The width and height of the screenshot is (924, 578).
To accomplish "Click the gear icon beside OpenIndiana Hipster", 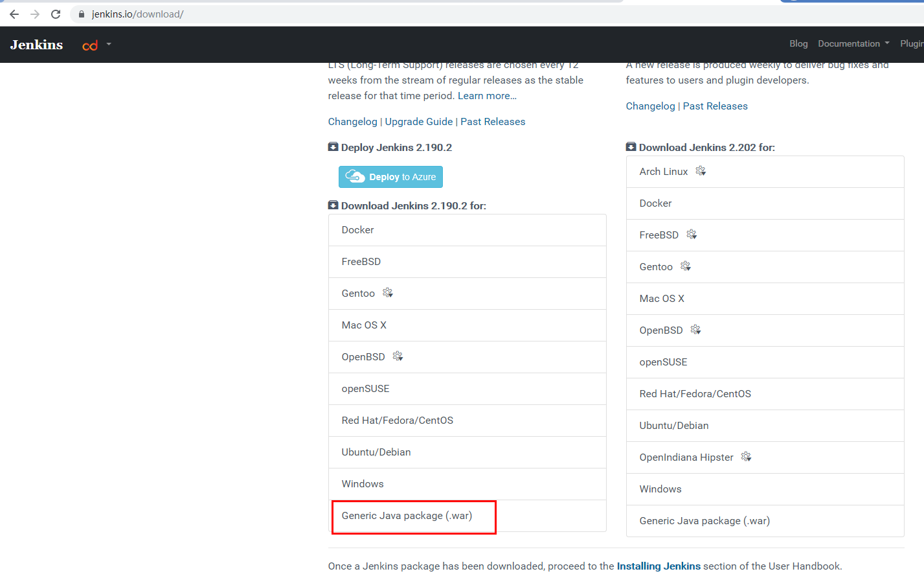I will 745,456.
